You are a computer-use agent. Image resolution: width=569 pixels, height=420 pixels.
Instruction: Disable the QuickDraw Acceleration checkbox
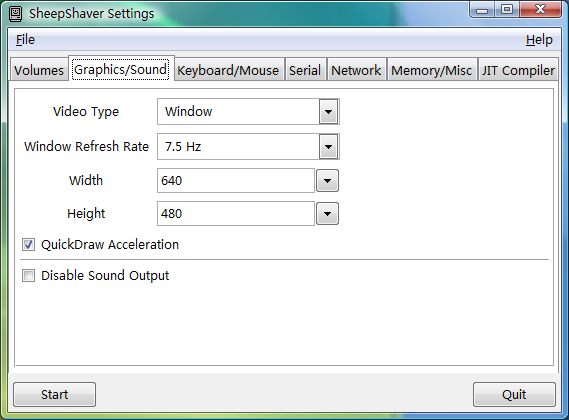28,245
